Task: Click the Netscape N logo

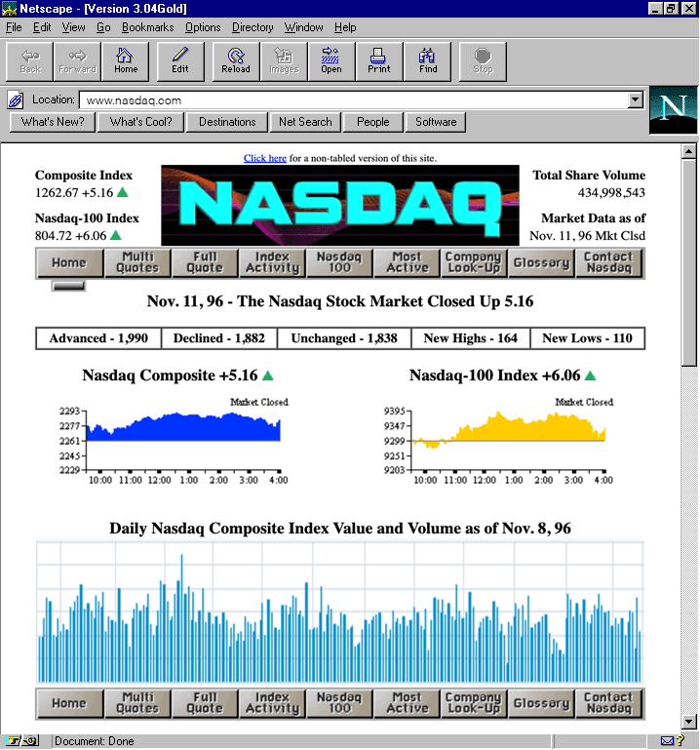Action: (x=674, y=110)
